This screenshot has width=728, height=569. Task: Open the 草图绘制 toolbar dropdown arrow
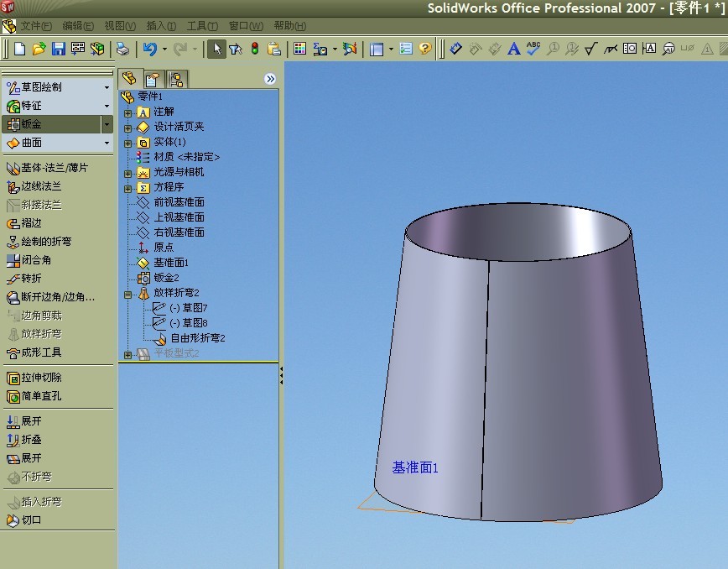coord(107,87)
